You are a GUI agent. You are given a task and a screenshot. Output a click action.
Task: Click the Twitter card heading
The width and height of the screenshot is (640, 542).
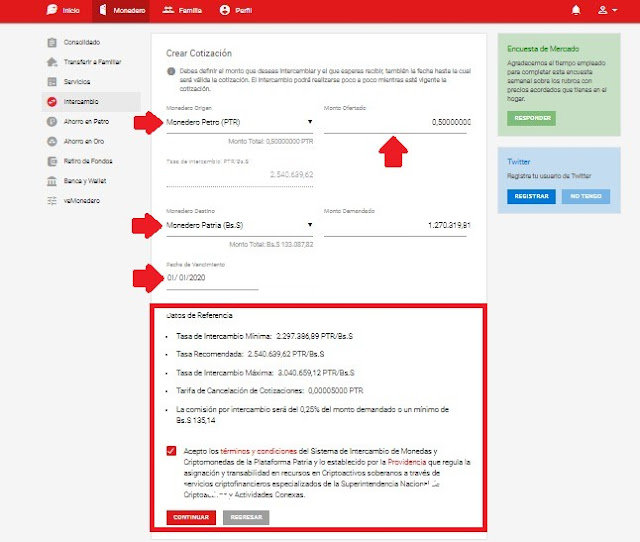pos(518,162)
